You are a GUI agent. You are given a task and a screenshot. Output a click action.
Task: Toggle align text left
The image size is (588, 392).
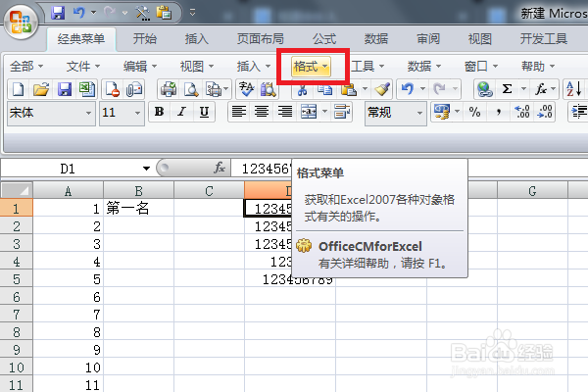pos(238,112)
